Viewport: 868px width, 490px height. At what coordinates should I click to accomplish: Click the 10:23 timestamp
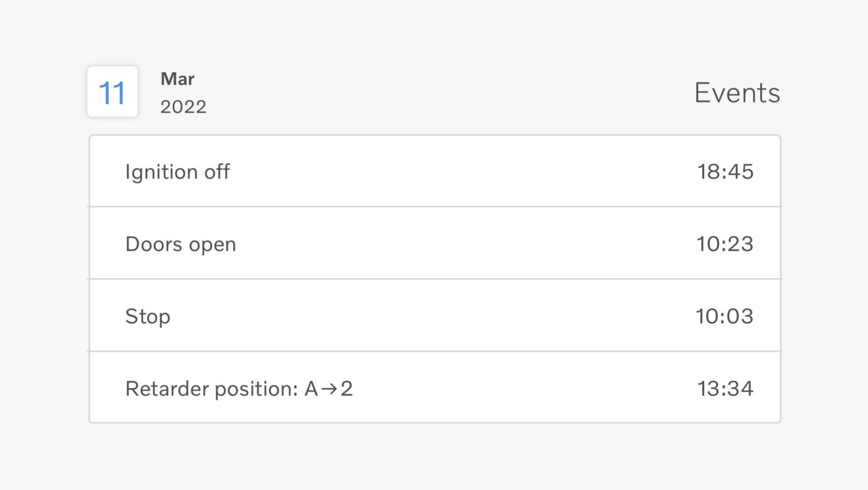click(x=725, y=244)
